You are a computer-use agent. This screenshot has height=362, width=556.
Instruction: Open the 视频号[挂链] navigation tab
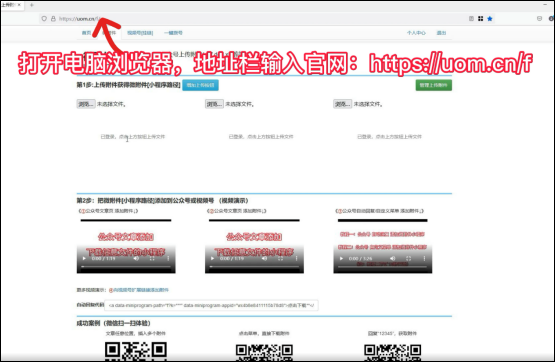point(140,33)
